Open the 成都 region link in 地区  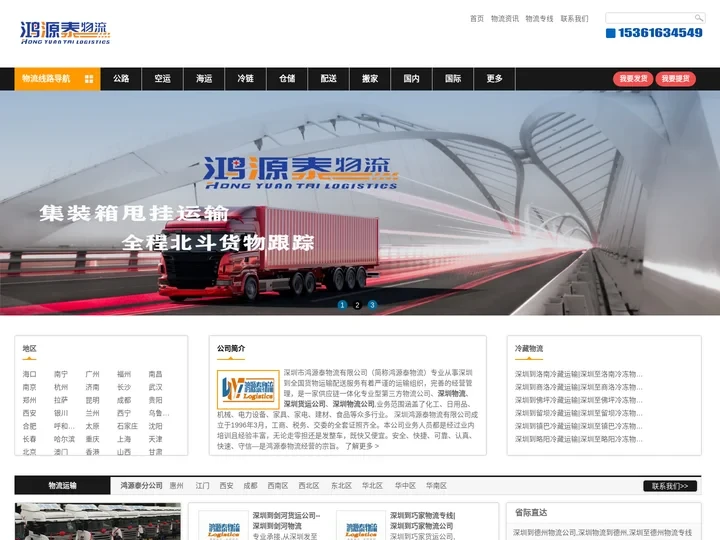124,400
